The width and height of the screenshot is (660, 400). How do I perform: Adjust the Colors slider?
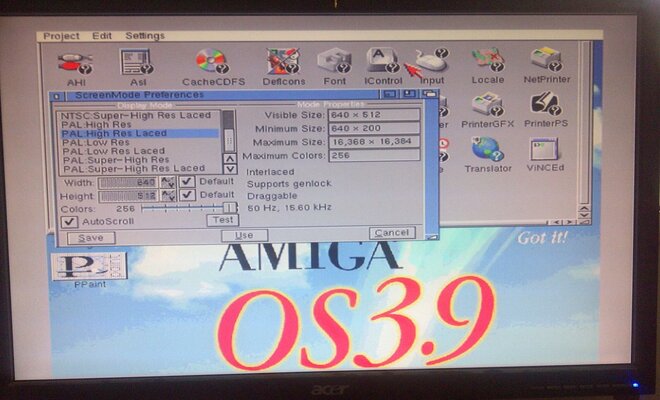[x=189, y=208]
